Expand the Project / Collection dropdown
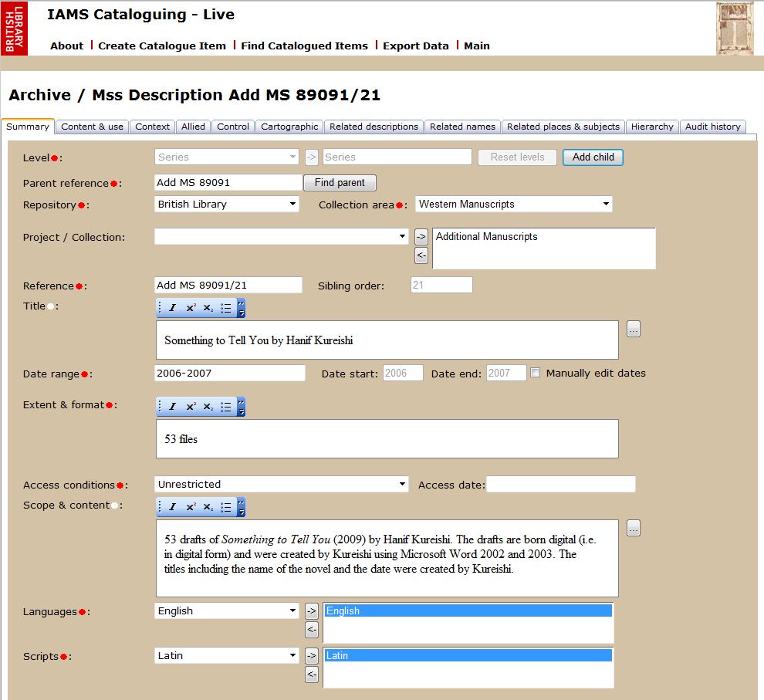 (x=281, y=237)
